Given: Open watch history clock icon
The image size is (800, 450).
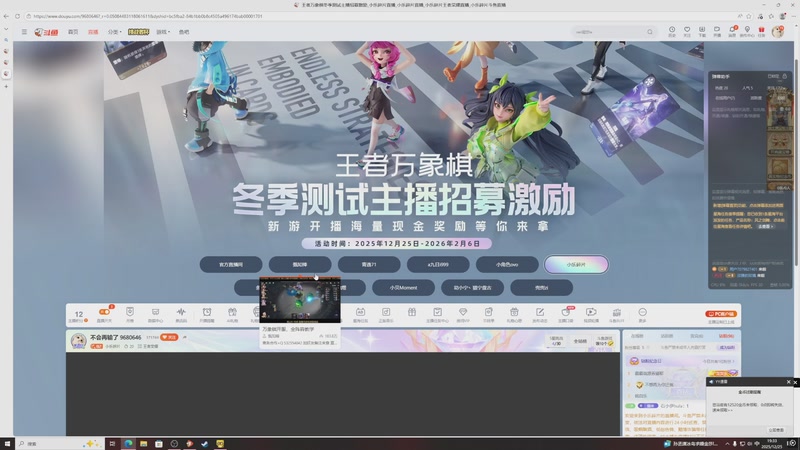Looking at the screenshot, I should 672,31.
